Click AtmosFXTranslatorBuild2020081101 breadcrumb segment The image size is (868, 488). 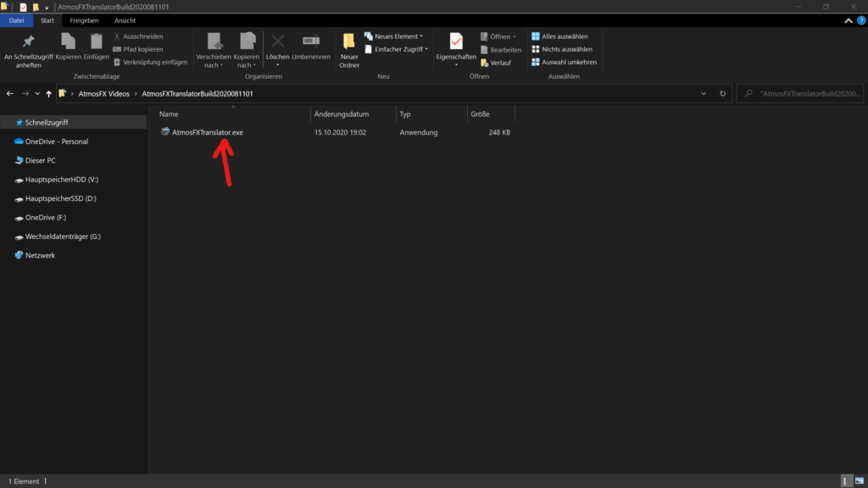[x=197, y=93]
